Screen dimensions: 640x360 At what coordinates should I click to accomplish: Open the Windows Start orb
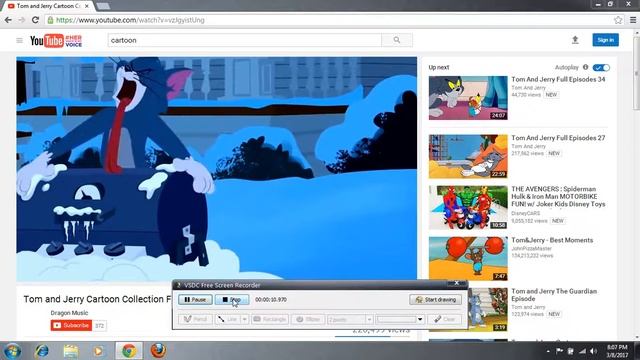click(12, 351)
